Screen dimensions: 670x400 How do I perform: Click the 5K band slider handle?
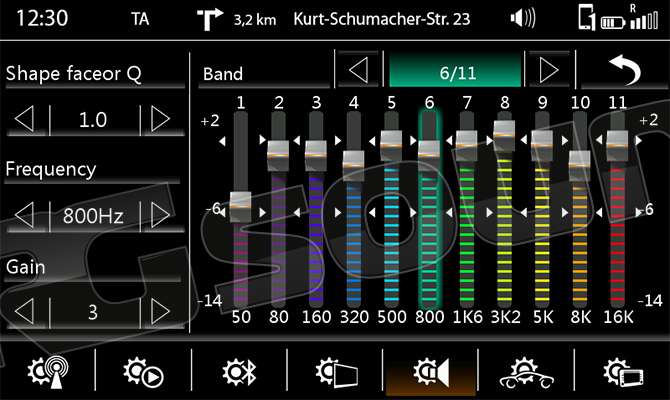pos(542,145)
